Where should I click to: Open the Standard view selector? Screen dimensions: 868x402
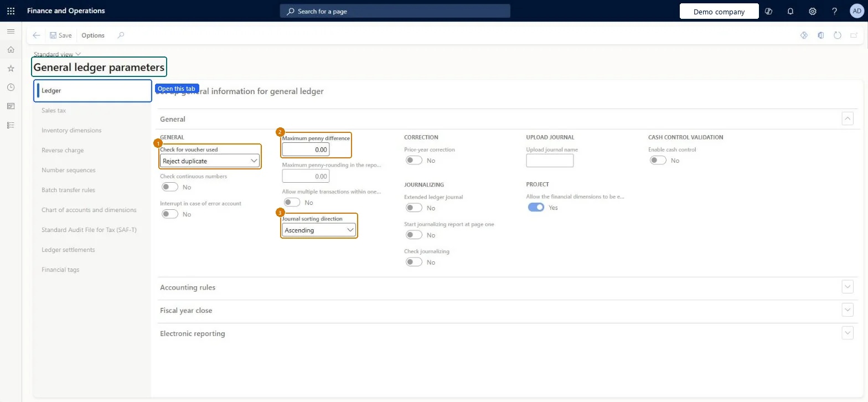point(58,54)
